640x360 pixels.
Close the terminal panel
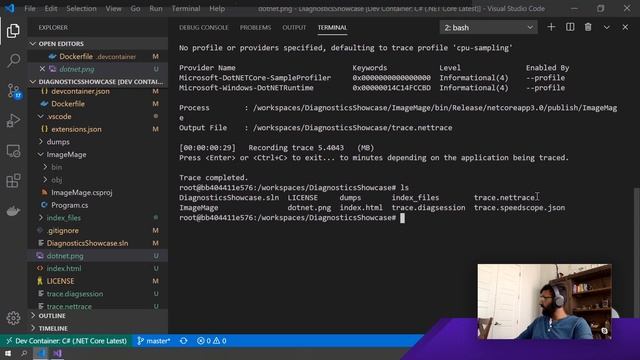click(625, 27)
